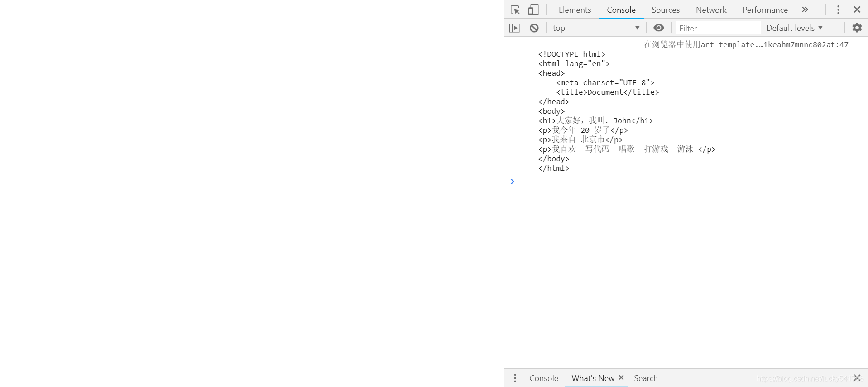Click the <meta charset="UTF-8"> log line
868x387 pixels.
(605, 82)
